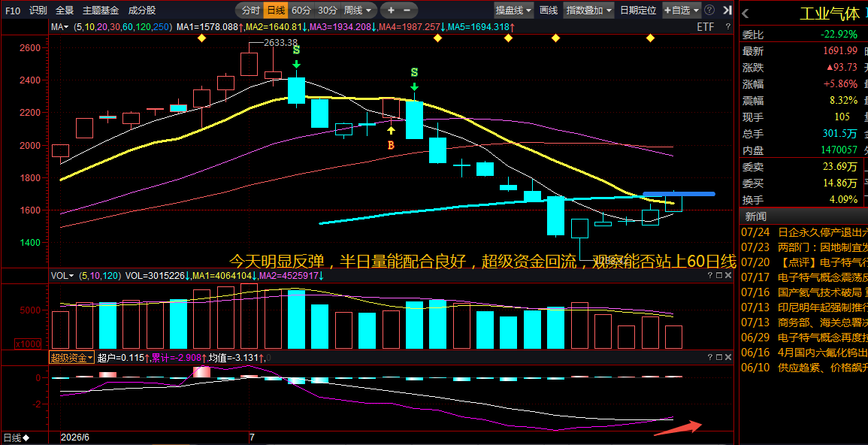Collapse side panel with the arrow-bar icon
868x445 pixels.
pyautogui.click(x=727, y=10)
